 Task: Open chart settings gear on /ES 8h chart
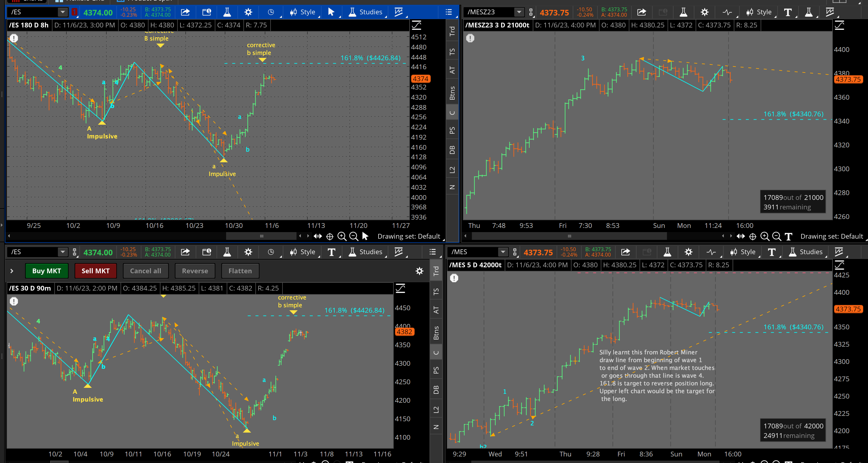pos(248,12)
